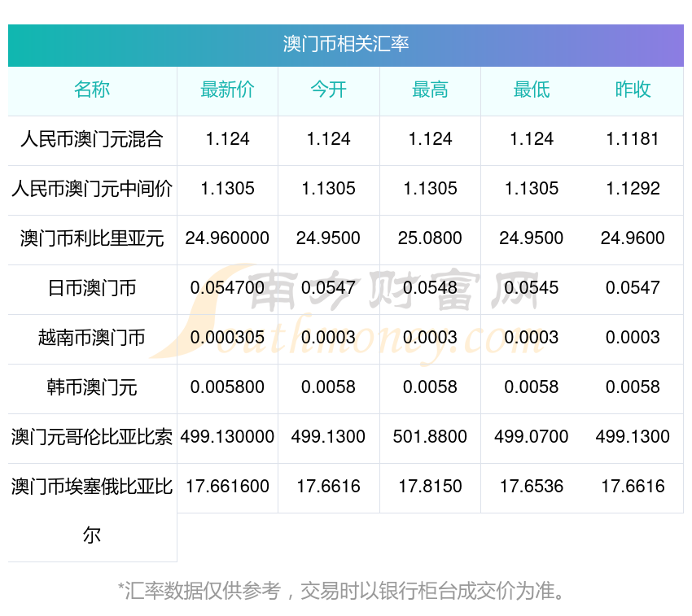The height and width of the screenshot is (616, 692).
Task: Click the 17.8150 highest value
Action: pyautogui.click(x=431, y=487)
